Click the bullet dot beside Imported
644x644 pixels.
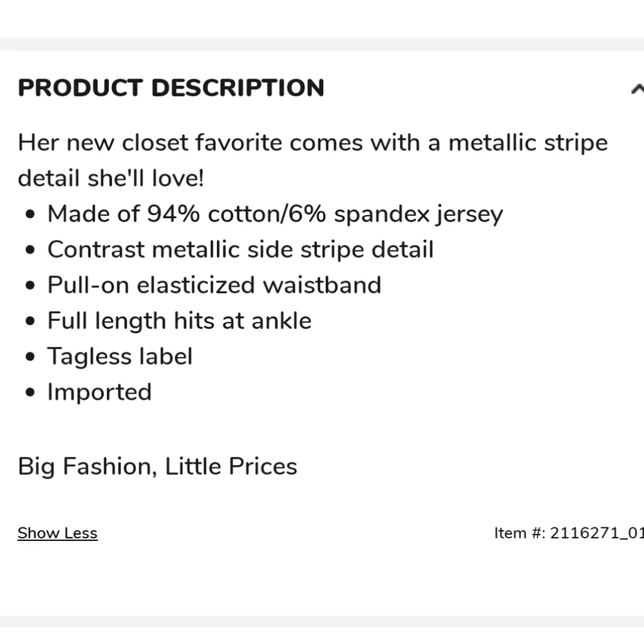[30, 392]
